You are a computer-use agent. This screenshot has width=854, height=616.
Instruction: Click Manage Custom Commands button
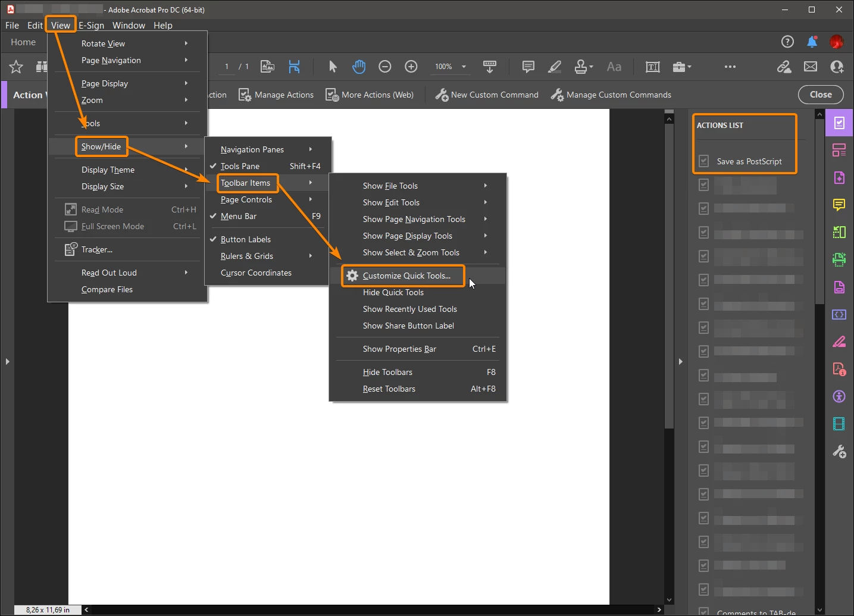[x=611, y=95]
